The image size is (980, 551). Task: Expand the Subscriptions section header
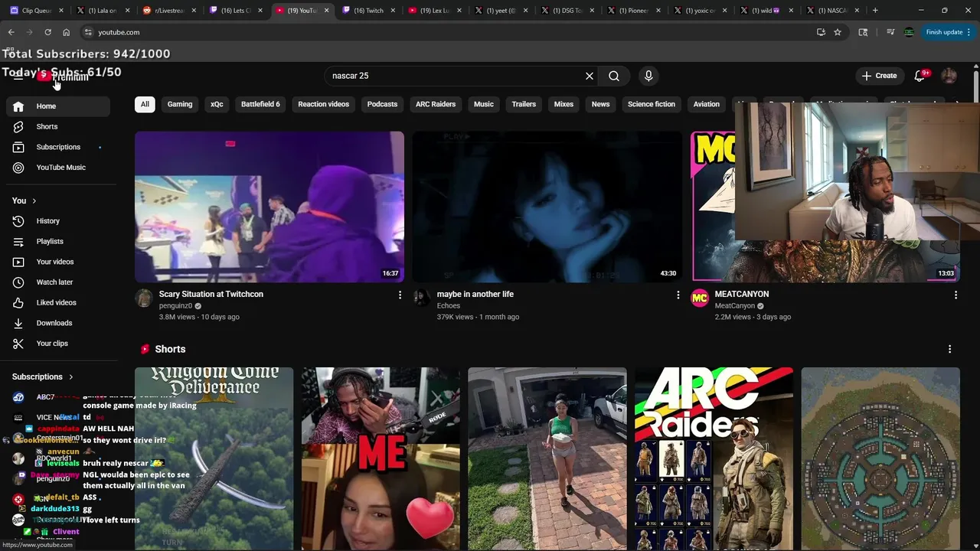click(x=43, y=377)
